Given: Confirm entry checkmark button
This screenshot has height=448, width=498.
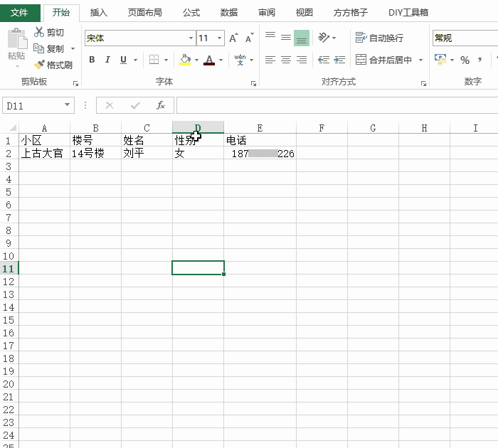Looking at the screenshot, I should 135,105.
